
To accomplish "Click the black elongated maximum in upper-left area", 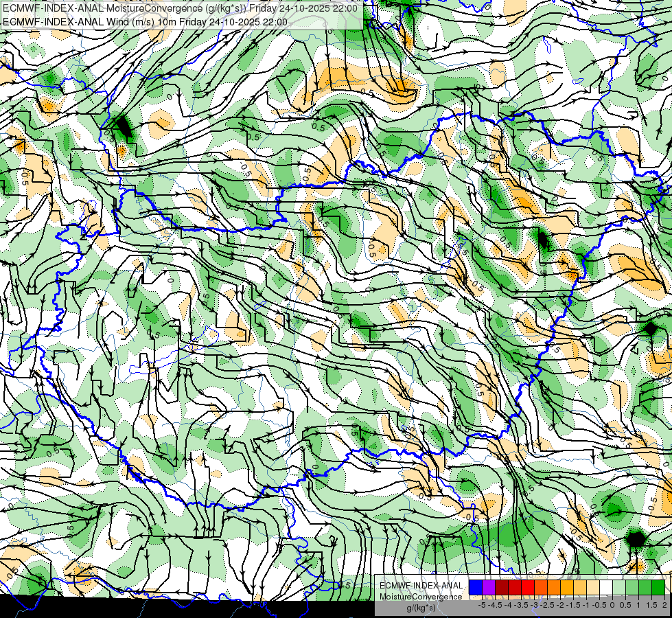I will [x=124, y=127].
